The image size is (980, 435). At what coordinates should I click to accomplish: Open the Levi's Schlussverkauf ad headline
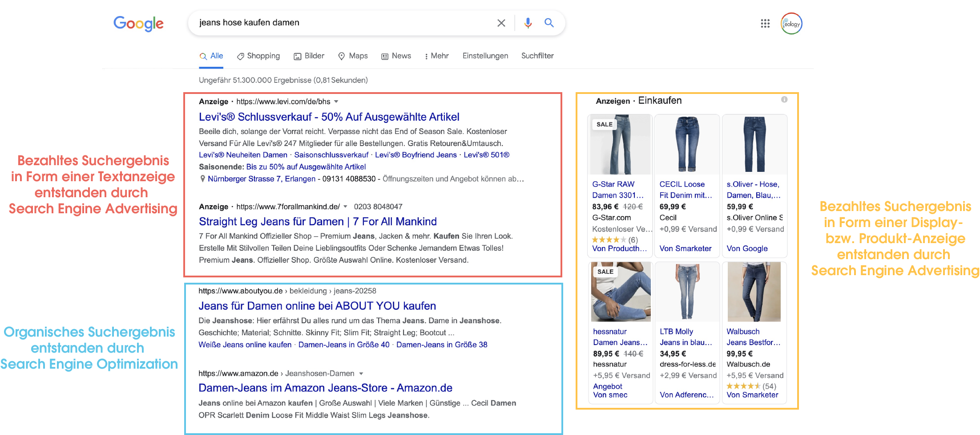click(329, 117)
